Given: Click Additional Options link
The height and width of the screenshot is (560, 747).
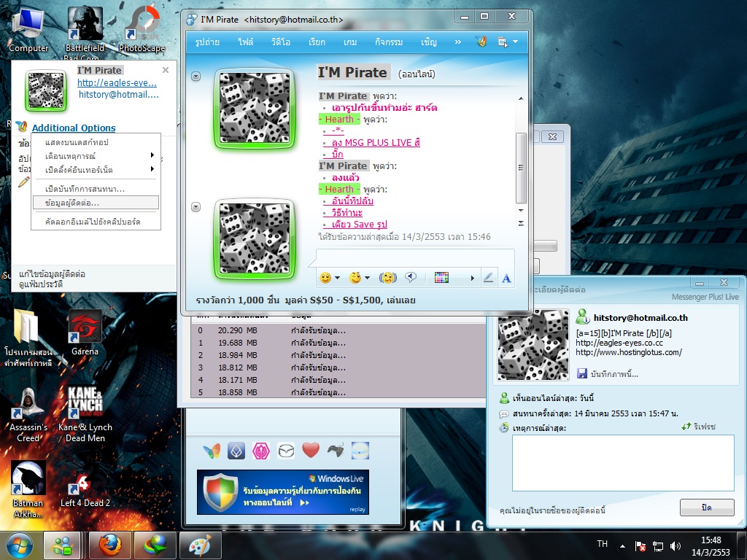Looking at the screenshot, I should [x=74, y=128].
